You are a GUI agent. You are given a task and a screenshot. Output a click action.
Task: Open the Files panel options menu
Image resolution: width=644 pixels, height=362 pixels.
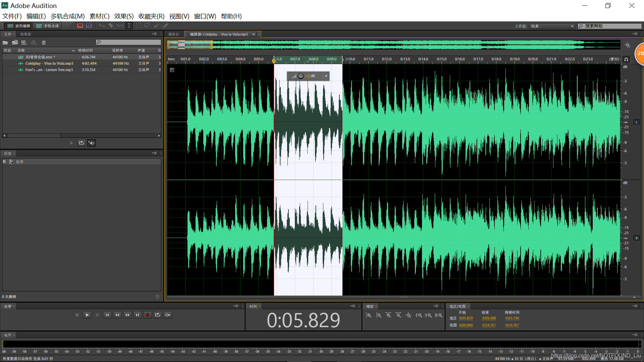pos(155,34)
